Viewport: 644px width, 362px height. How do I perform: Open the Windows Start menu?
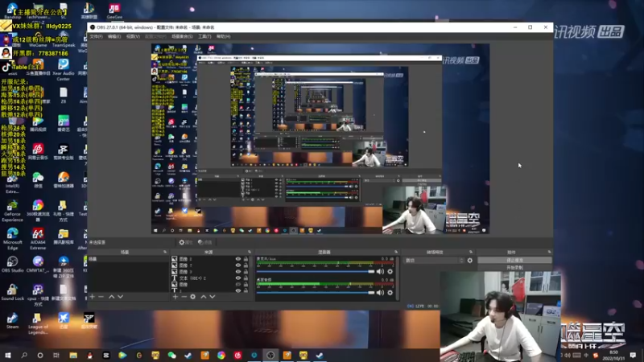[x=7, y=355]
